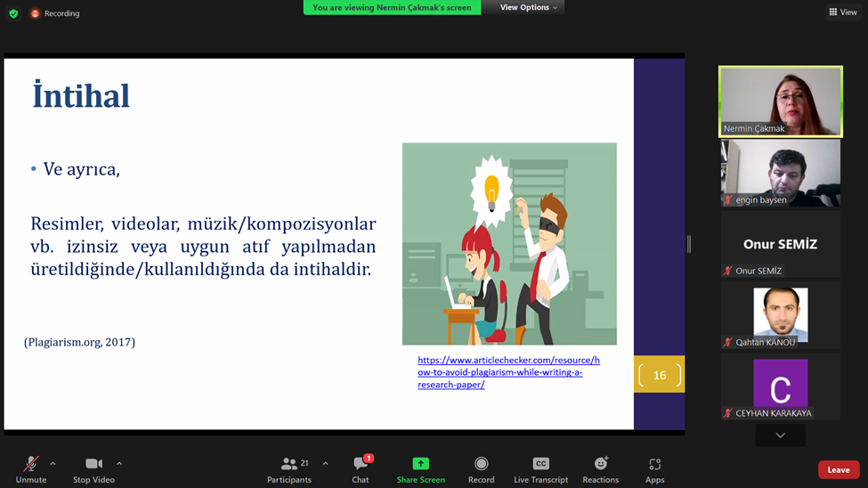Open the Reactions menu

point(601,464)
